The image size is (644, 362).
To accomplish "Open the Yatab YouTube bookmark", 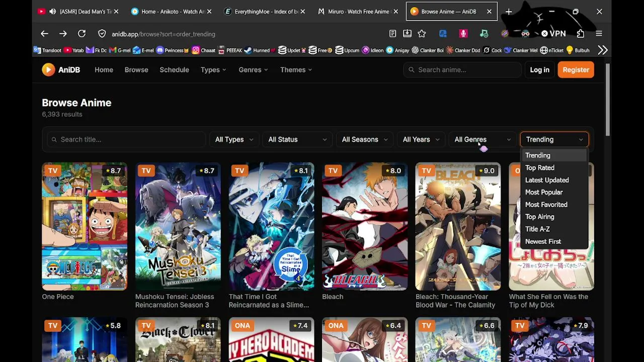I will 74,50.
